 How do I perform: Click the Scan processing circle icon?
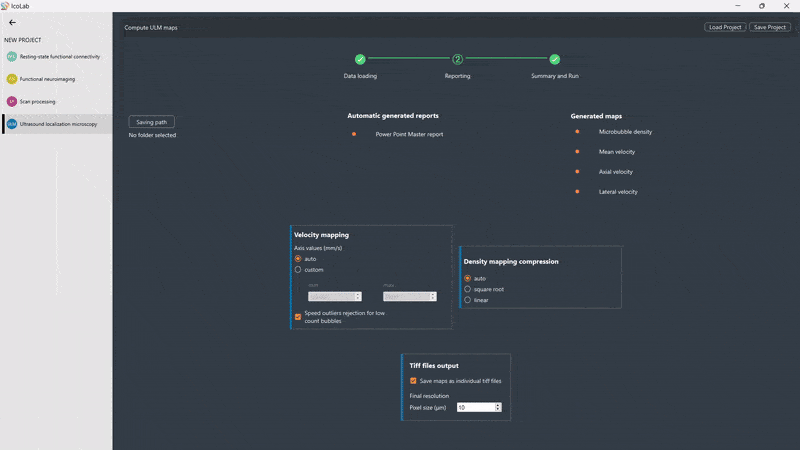point(12,101)
